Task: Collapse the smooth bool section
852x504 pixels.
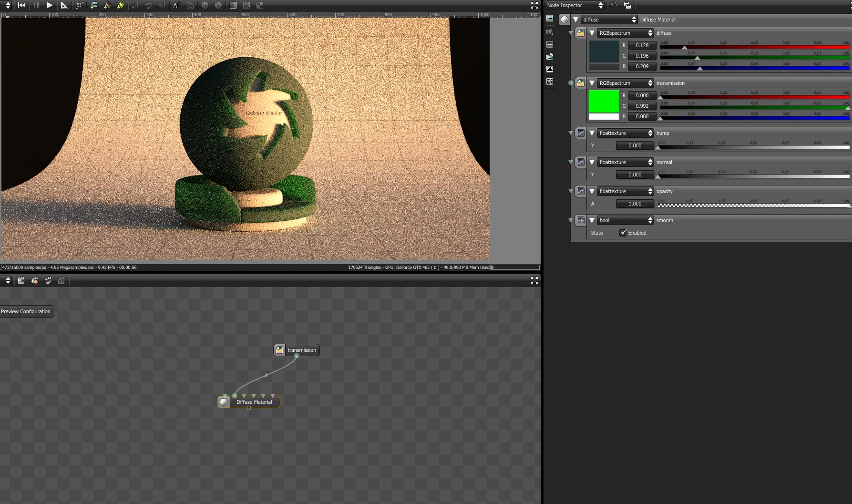Action: click(592, 220)
